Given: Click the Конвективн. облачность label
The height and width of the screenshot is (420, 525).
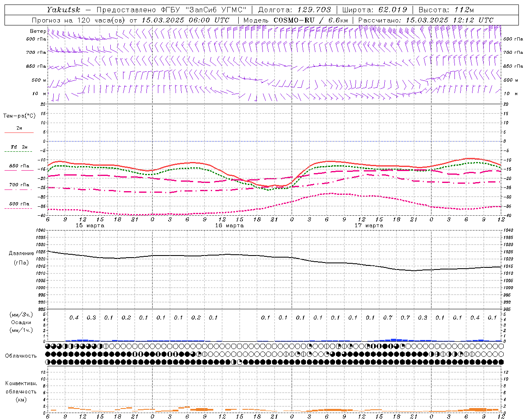Looking at the screenshot, I should point(21,388).
